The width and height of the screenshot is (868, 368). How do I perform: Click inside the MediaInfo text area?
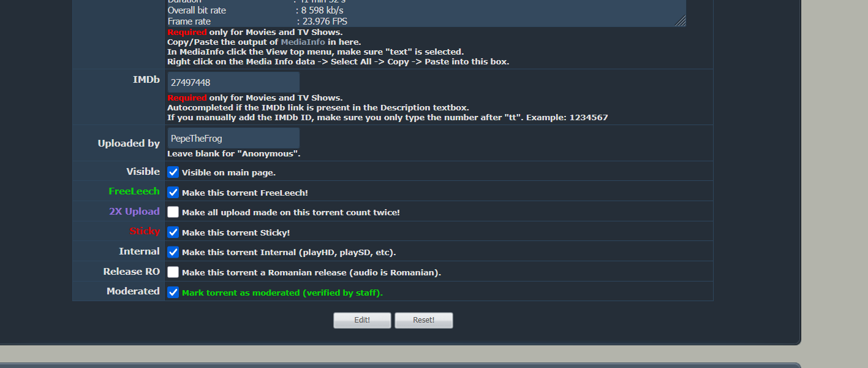point(426,13)
